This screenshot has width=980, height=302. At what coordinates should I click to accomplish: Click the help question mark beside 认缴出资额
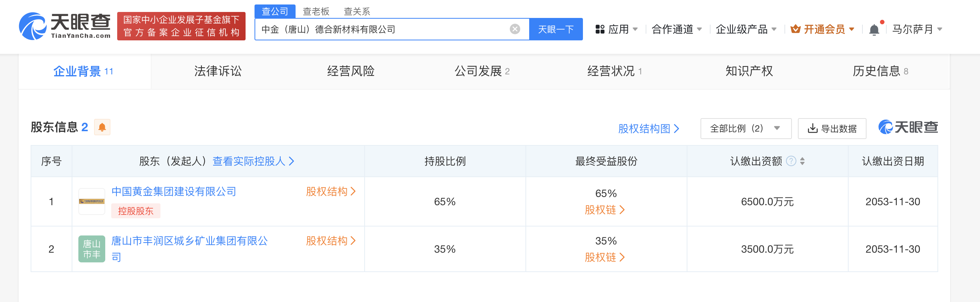tap(791, 161)
